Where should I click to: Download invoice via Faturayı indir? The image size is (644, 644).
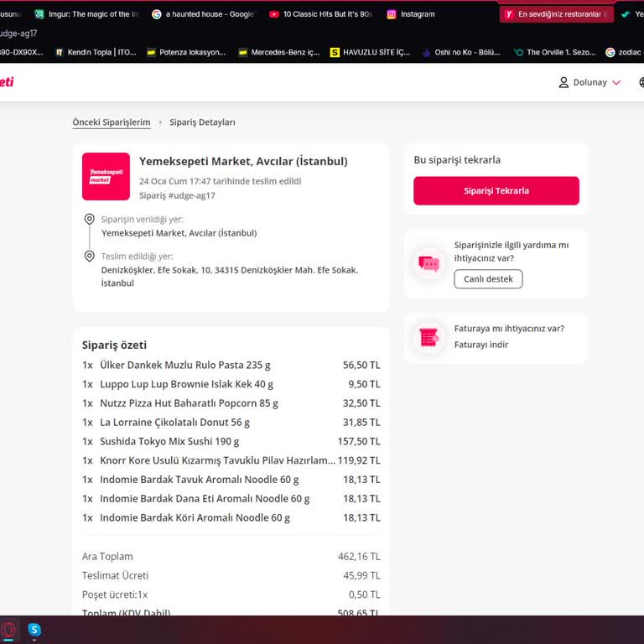(481, 345)
